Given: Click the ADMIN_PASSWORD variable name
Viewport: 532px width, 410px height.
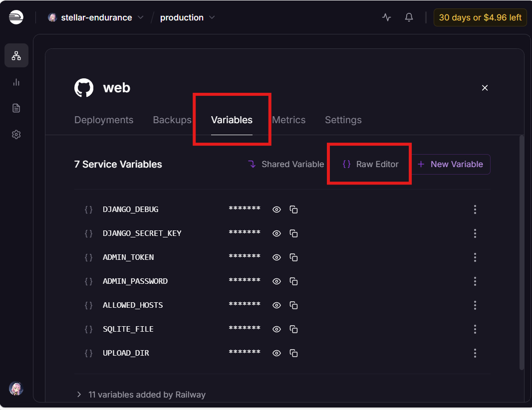Looking at the screenshot, I should 135,281.
